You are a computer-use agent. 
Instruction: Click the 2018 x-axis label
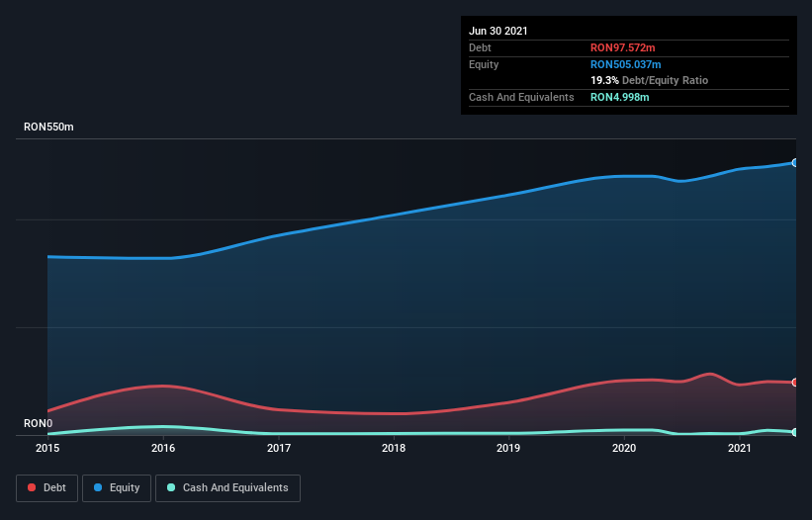(x=394, y=448)
